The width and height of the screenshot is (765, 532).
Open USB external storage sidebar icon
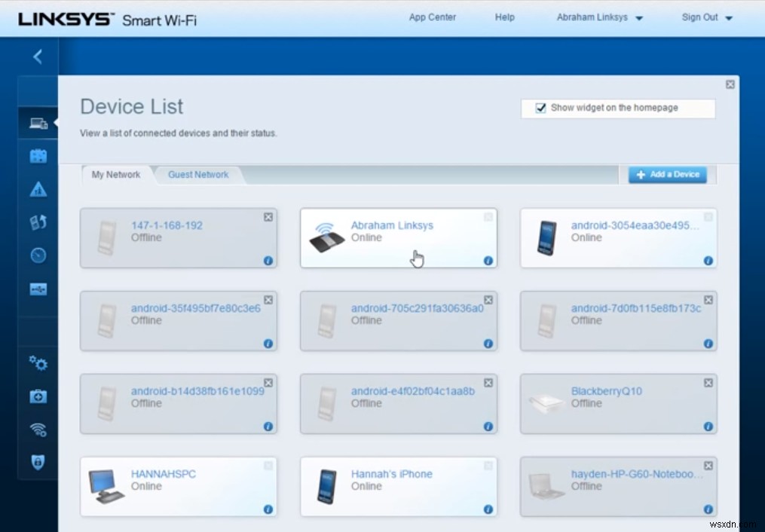pos(38,289)
